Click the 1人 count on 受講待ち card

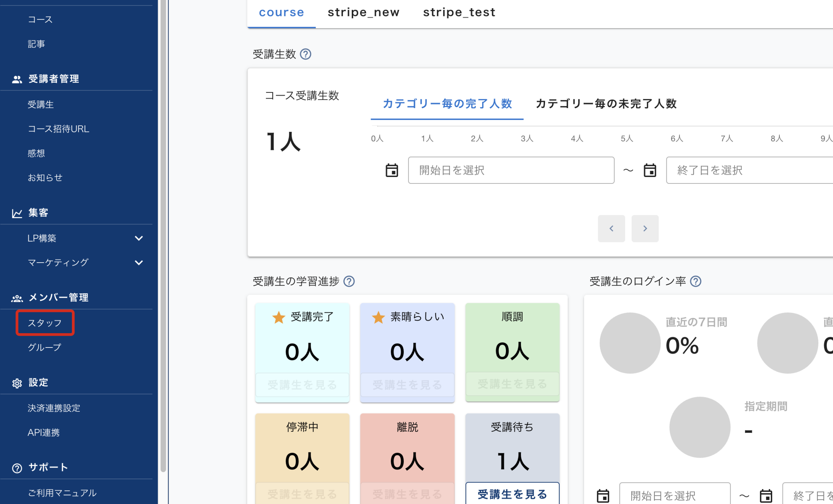coord(512,461)
